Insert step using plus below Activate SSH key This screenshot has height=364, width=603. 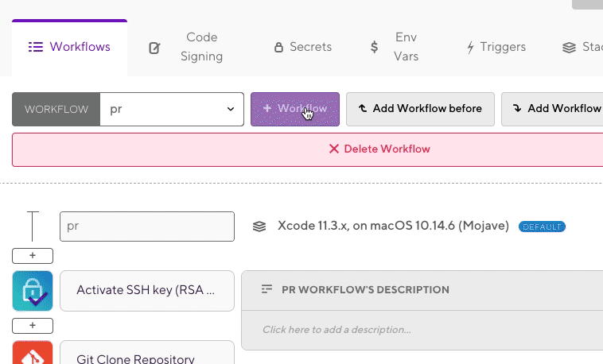(x=33, y=326)
